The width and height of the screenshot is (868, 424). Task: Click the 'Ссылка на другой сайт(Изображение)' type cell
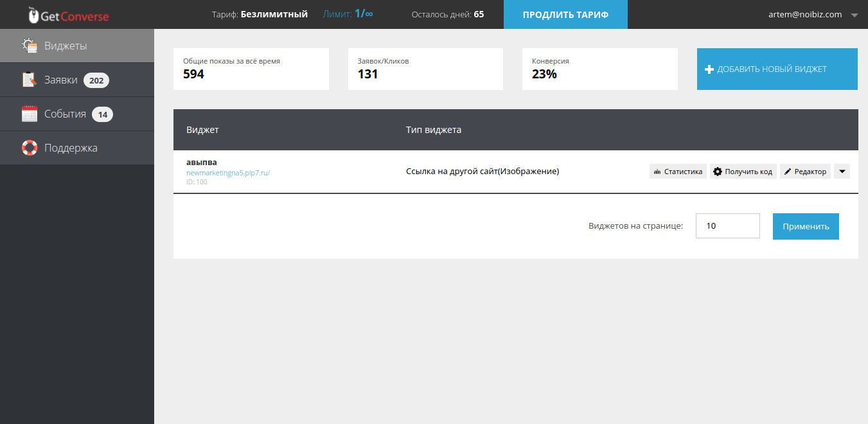[x=483, y=172]
